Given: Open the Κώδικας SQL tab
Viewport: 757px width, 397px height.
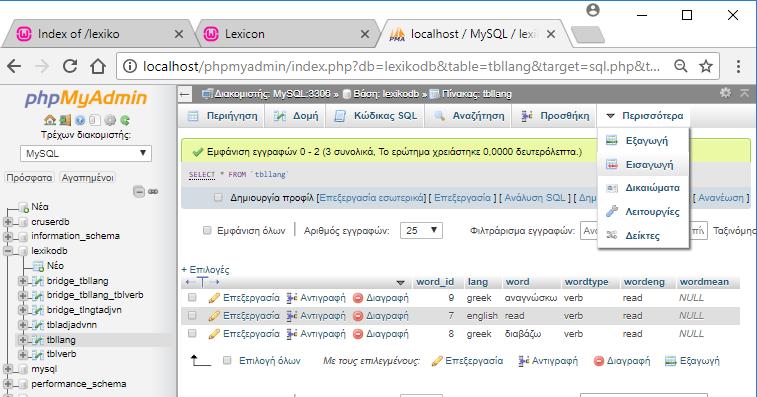Looking at the screenshot, I should click(375, 116).
